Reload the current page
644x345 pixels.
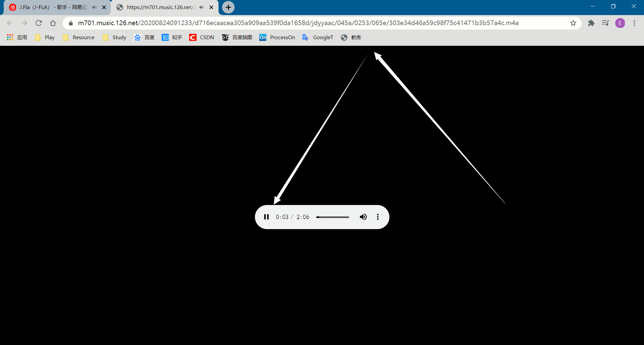(x=39, y=23)
